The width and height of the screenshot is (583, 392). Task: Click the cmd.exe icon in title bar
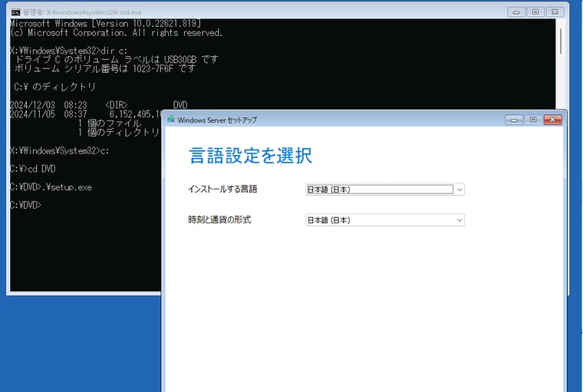point(15,12)
